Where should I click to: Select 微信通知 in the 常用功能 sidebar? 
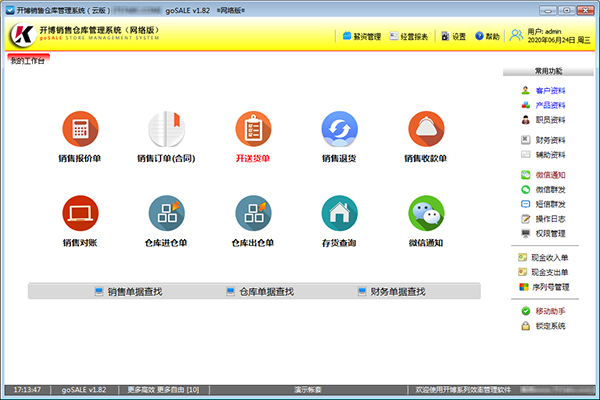pos(543,175)
